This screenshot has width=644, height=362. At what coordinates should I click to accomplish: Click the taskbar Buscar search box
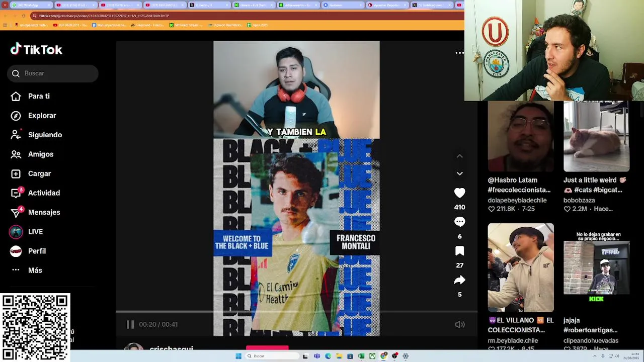click(x=272, y=356)
